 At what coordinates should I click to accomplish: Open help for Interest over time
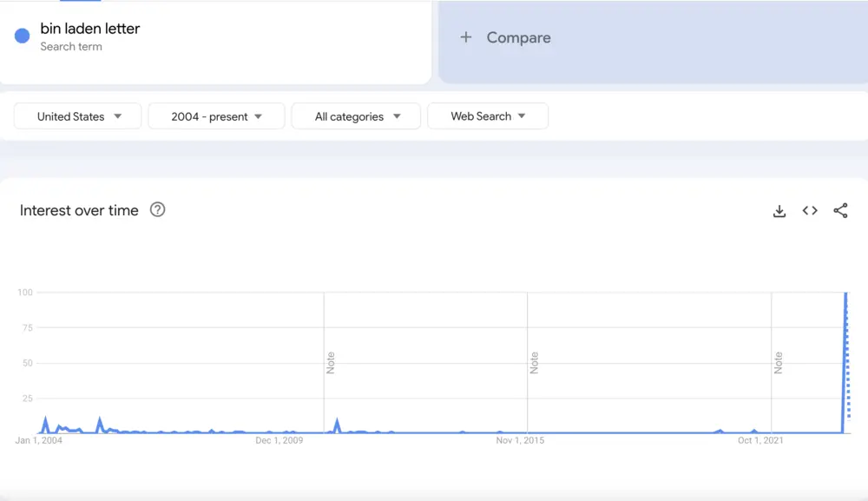click(157, 210)
